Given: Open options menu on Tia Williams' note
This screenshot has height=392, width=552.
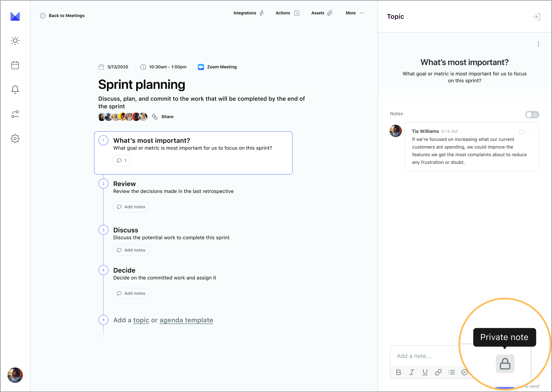Looking at the screenshot, I should [x=530, y=132].
